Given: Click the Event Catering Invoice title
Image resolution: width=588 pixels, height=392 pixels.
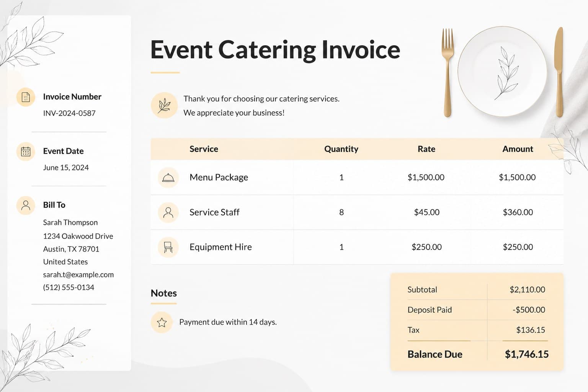Looking at the screenshot, I should (275, 50).
